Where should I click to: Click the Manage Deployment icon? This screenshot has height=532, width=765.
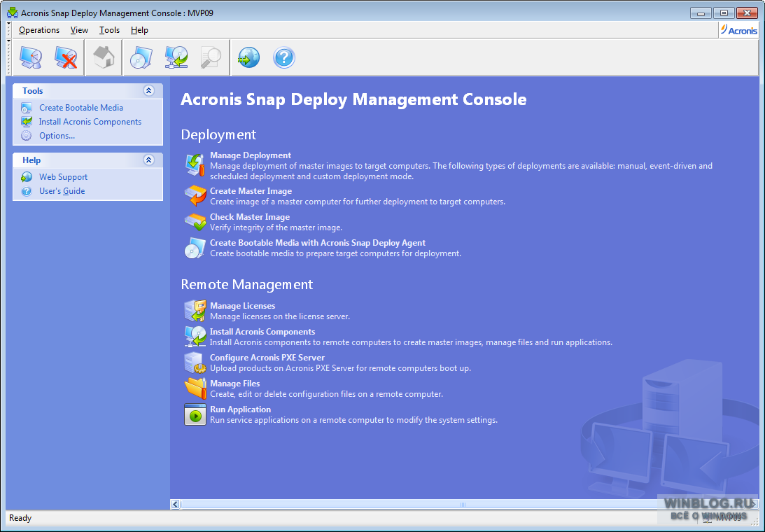click(x=195, y=164)
